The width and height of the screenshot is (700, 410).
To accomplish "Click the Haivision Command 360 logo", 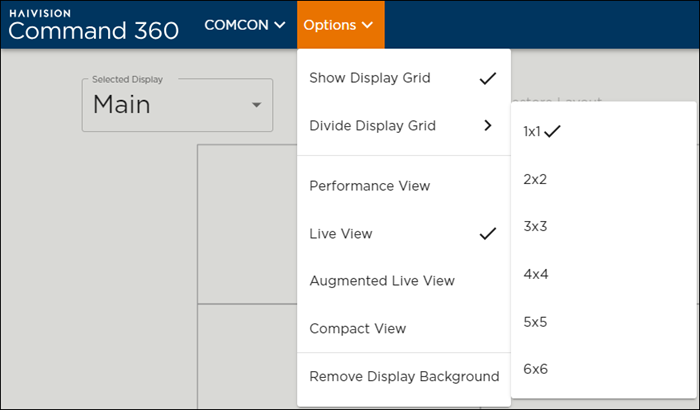I will click(94, 24).
